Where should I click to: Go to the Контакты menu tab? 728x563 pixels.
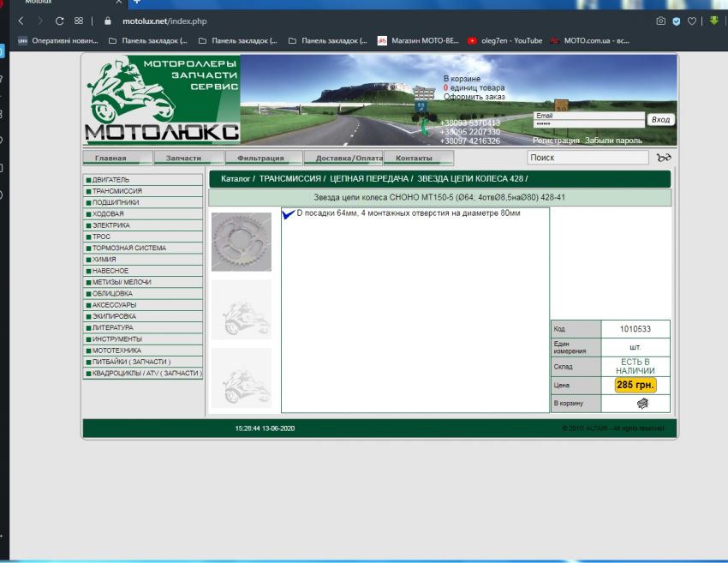click(x=414, y=158)
